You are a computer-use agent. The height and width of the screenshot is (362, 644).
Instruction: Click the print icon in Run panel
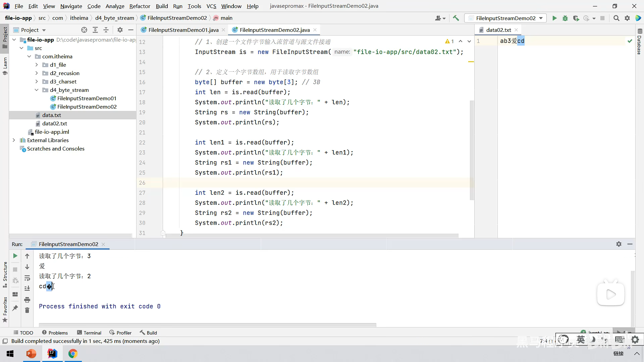pyautogui.click(x=27, y=300)
